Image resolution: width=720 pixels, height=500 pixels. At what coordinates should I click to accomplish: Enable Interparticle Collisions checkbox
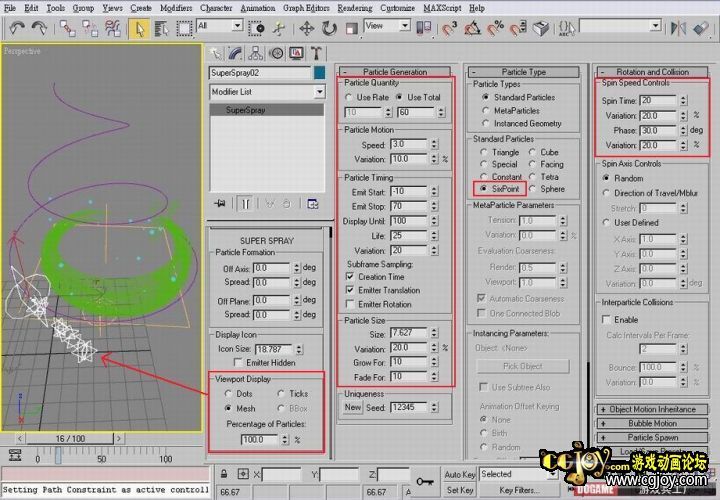click(607, 319)
